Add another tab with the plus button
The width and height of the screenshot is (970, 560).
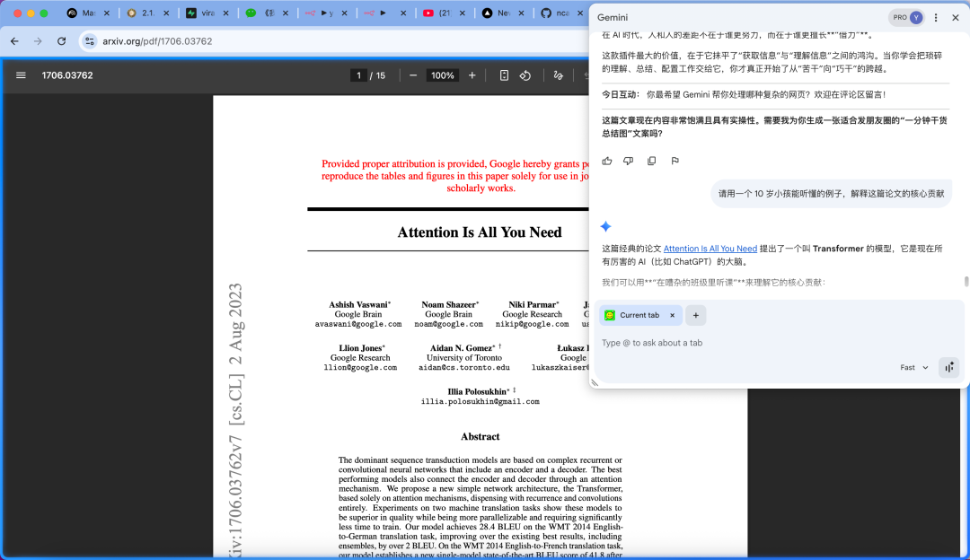point(696,315)
